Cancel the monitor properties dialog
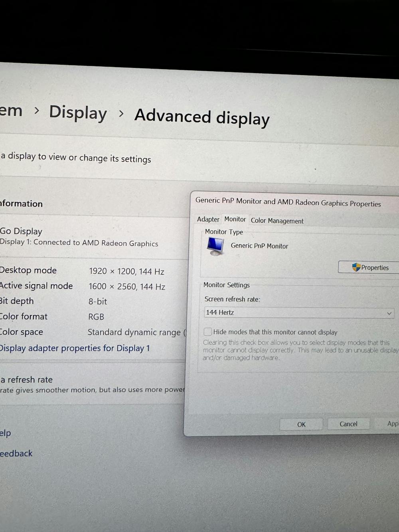The width and height of the screenshot is (399, 532). (348, 424)
